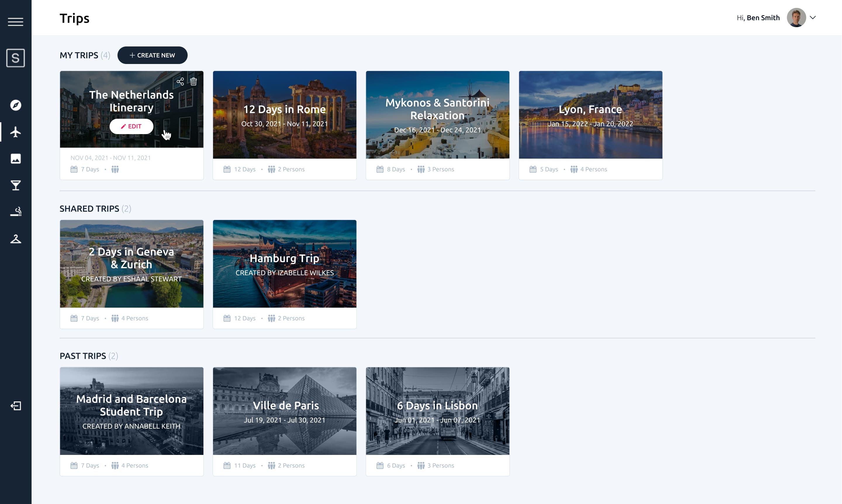
Task: Click the NOV 04, 2021 - NOV 11, 2021 date
Action: 111,158
